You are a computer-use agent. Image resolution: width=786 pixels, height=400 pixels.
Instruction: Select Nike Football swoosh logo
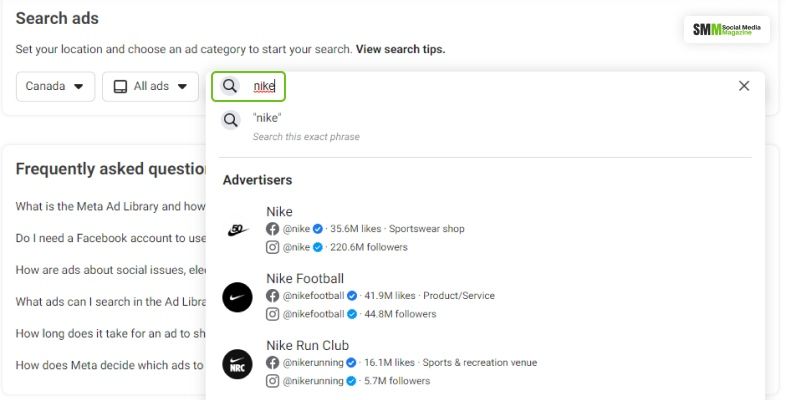[237, 296]
